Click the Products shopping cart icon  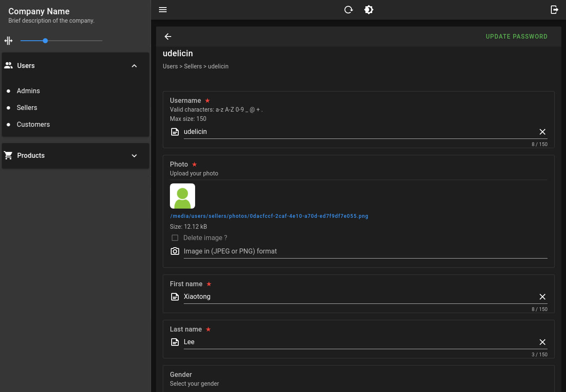click(x=8, y=155)
